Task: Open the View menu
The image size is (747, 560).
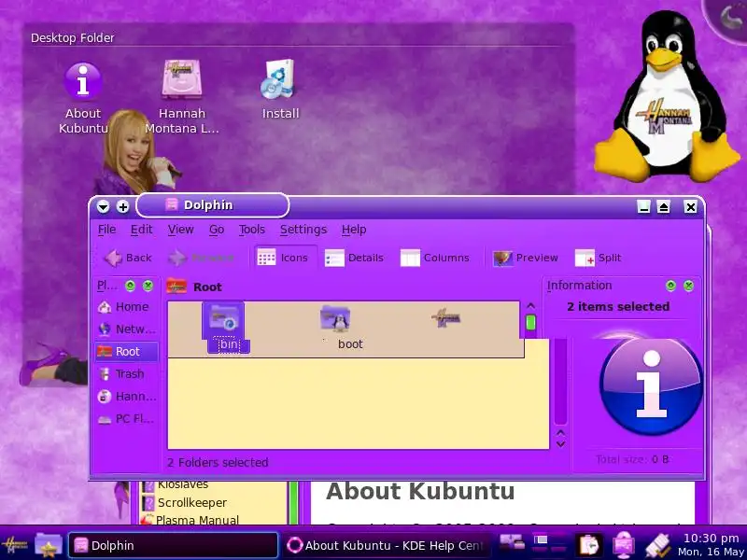Action: pos(180,230)
